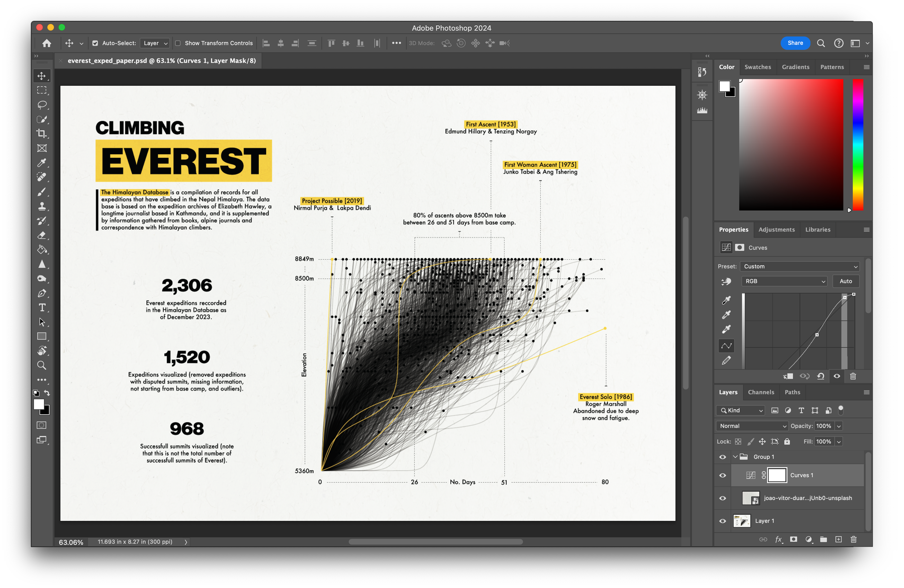This screenshot has height=588, width=904.
Task: Open the Adjustments tab
Action: (776, 229)
